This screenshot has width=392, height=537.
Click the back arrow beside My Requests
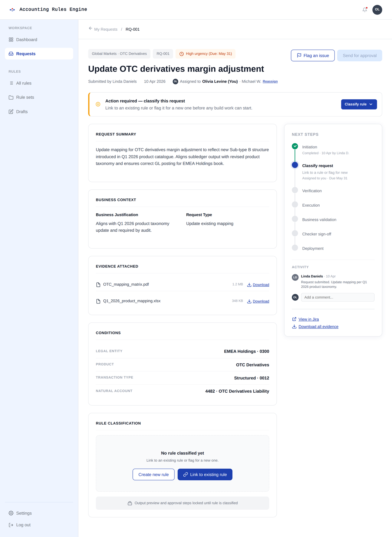click(x=90, y=28)
